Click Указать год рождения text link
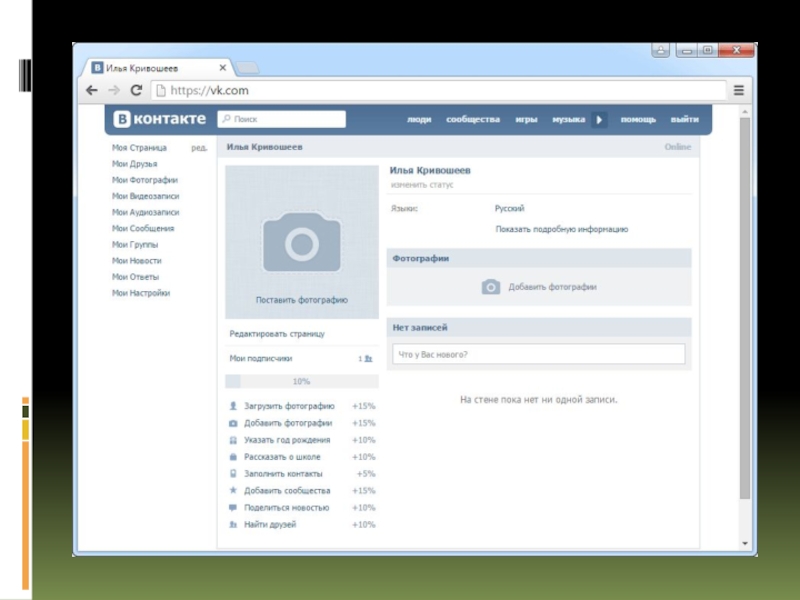 tap(287, 440)
